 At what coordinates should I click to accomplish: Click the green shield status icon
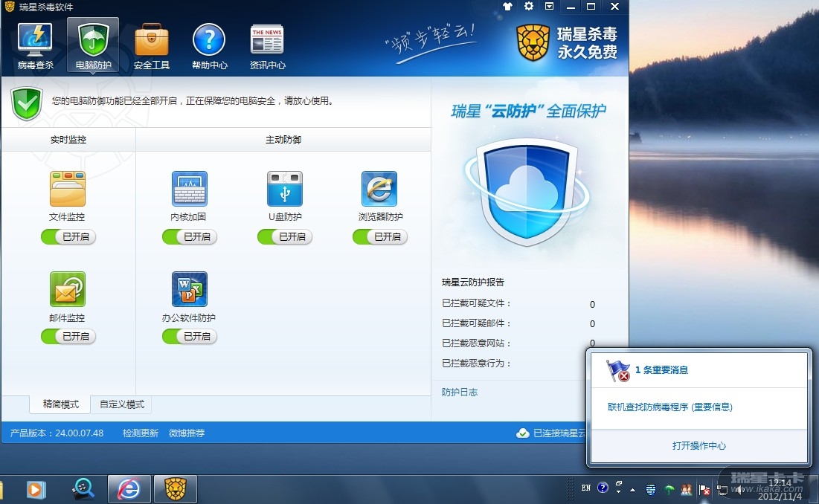[x=27, y=104]
